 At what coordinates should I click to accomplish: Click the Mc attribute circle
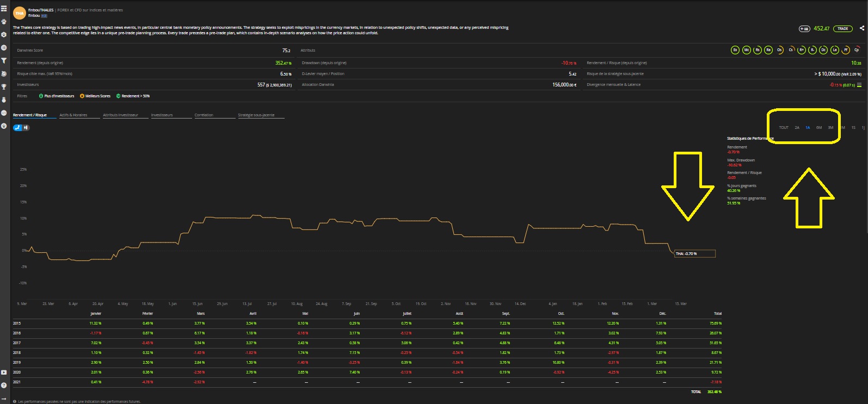click(x=747, y=50)
